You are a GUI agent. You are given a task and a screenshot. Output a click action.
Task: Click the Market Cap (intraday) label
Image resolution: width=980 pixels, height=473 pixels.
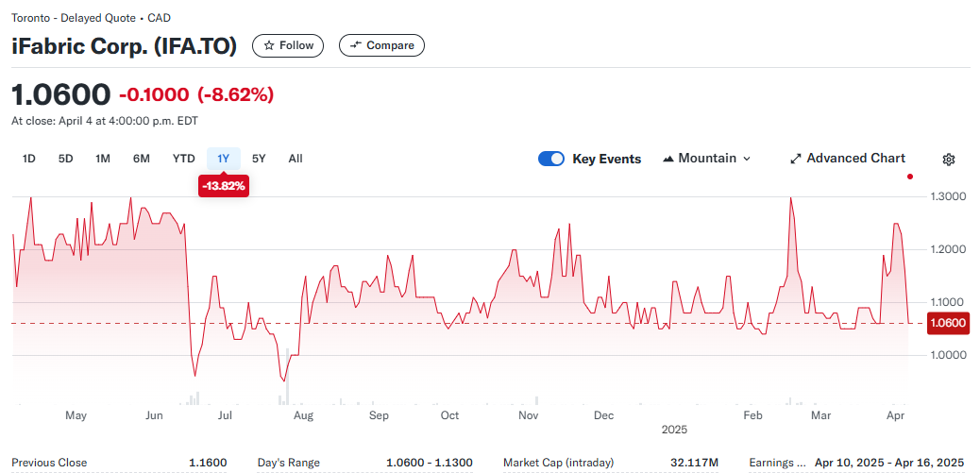(559, 463)
